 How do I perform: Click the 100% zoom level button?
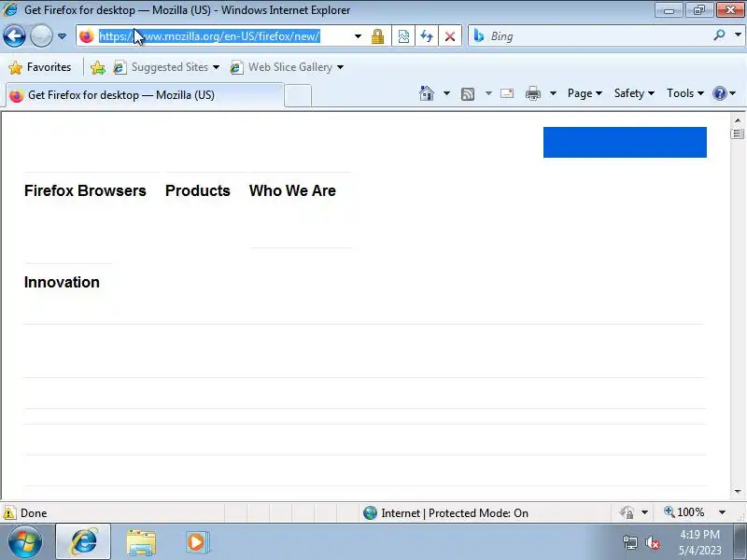coord(684,512)
